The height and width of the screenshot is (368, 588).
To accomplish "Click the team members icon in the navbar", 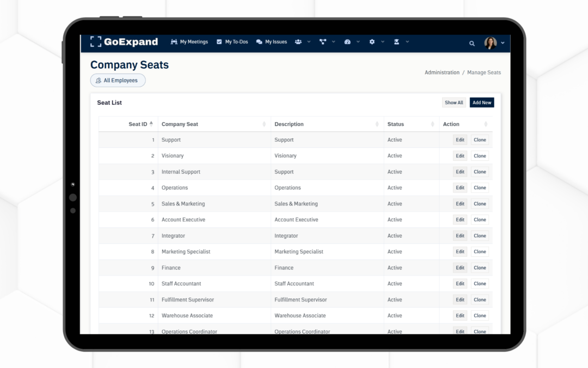I will pyautogui.click(x=297, y=41).
